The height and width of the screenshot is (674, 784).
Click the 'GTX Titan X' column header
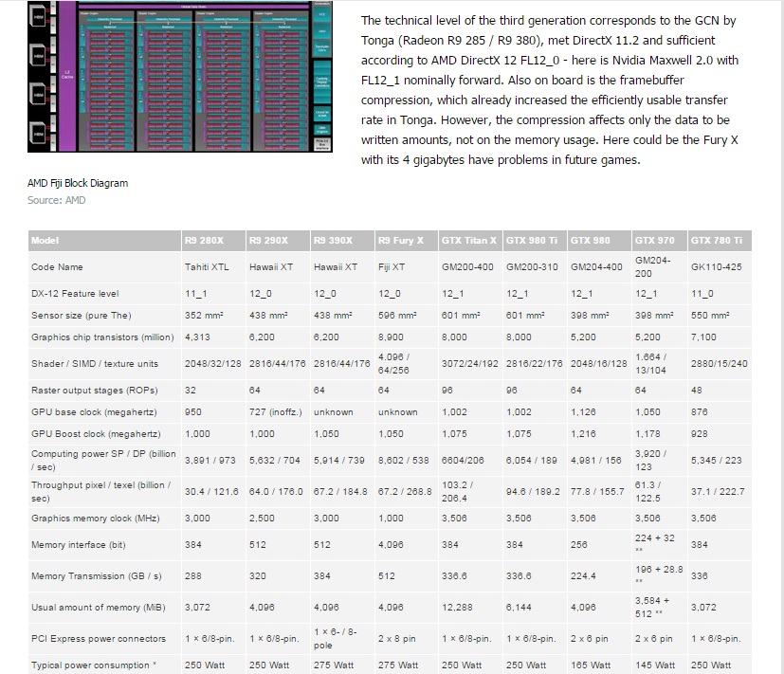click(x=469, y=241)
